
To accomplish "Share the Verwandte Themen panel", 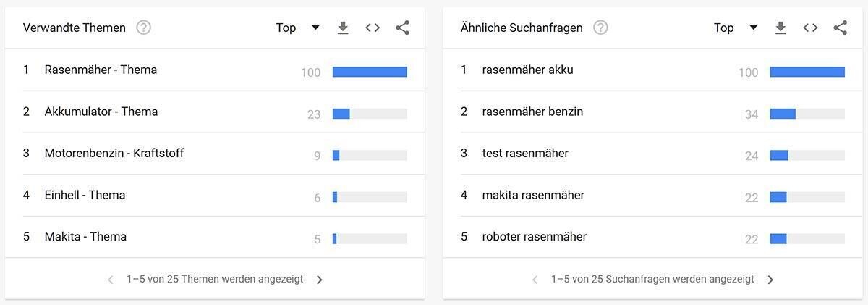I will (x=403, y=28).
